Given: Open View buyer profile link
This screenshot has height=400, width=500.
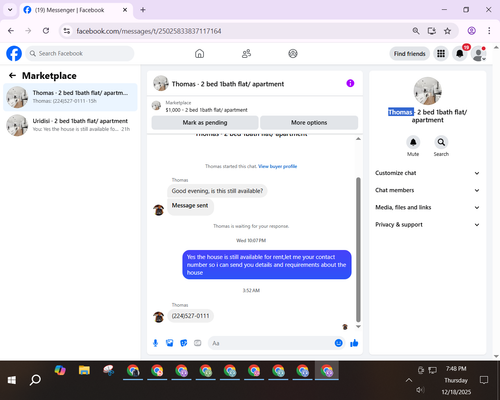Looking at the screenshot, I should point(277,166).
